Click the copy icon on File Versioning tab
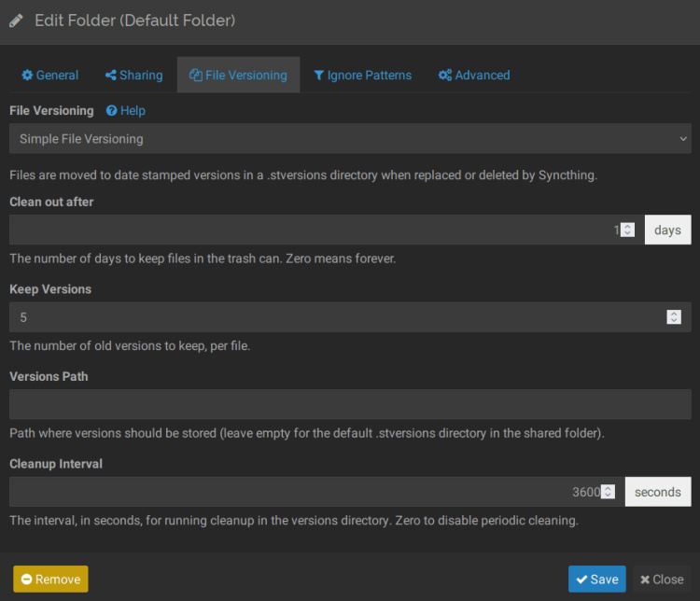Screen dimensions: 700x601 click(196, 76)
